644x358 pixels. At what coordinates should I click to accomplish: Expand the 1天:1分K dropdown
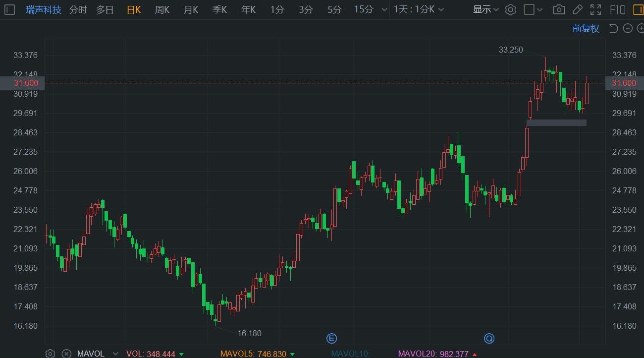419,9
